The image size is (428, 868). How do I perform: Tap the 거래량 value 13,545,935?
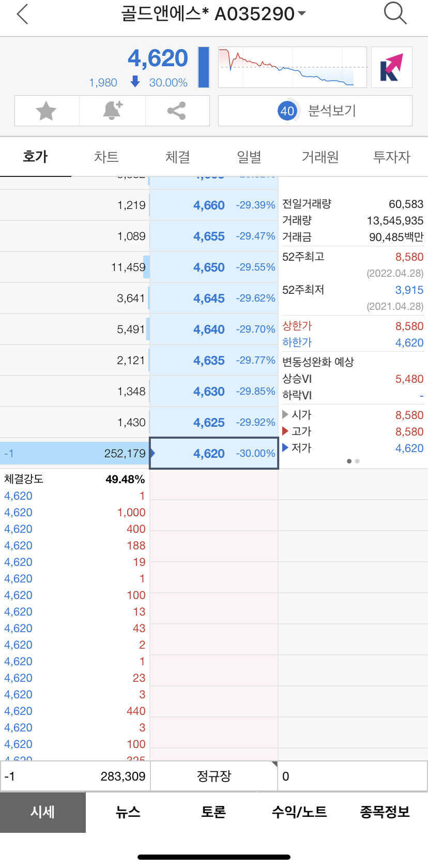pos(395,221)
